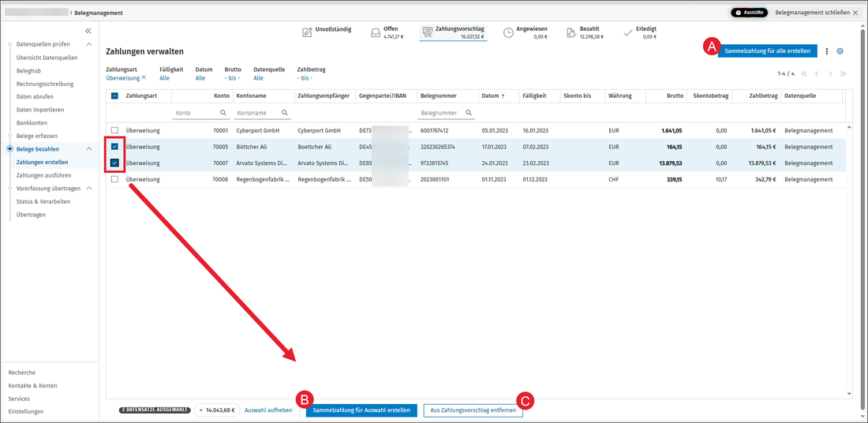This screenshot has width=868, height=423.
Task: Click Sammelzahlung für Auswahl erstellen button
Action: tap(361, 411)
